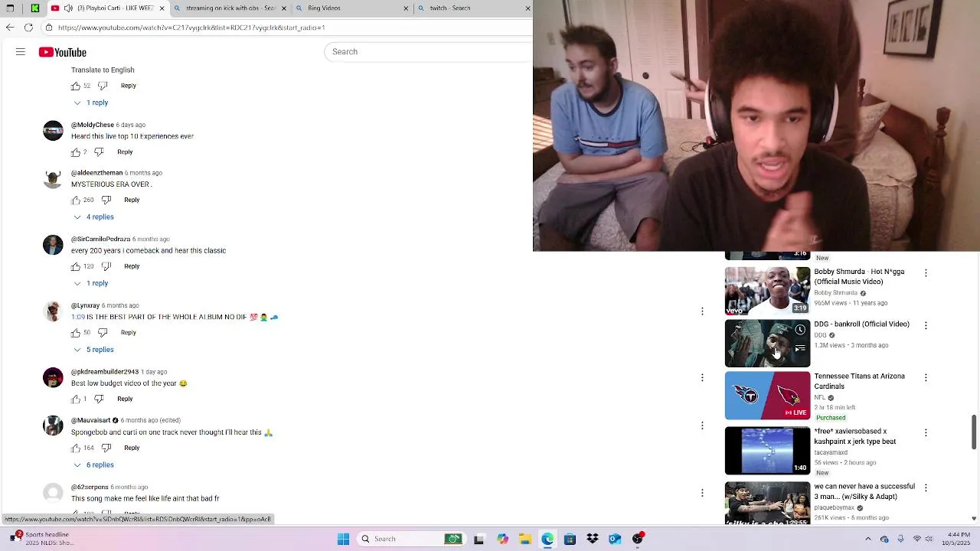Viewport: 980px width, 551px height.
Task: Play Bobby Shmurda Hot N*gga thumbnail
Action: (767, 291)
